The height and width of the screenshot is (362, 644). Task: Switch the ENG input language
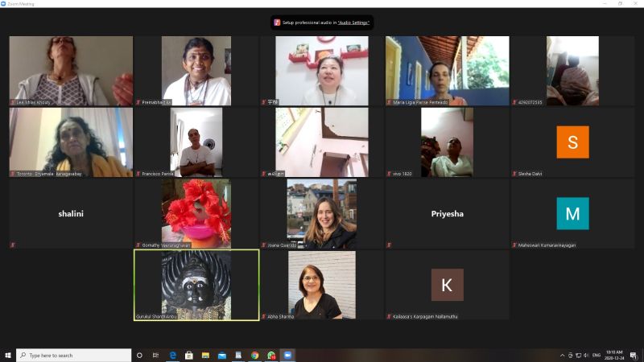597,355
